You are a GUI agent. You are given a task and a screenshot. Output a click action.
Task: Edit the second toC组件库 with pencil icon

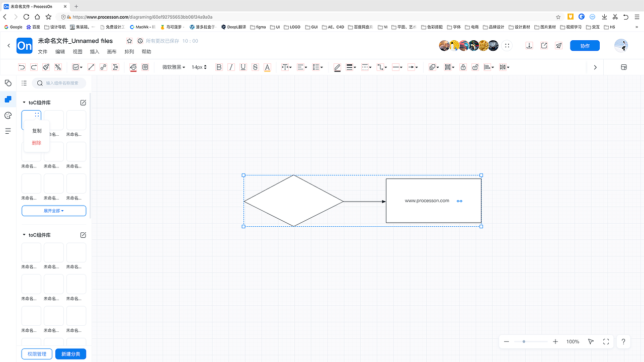pyautogui.click(x=84, y=235)
